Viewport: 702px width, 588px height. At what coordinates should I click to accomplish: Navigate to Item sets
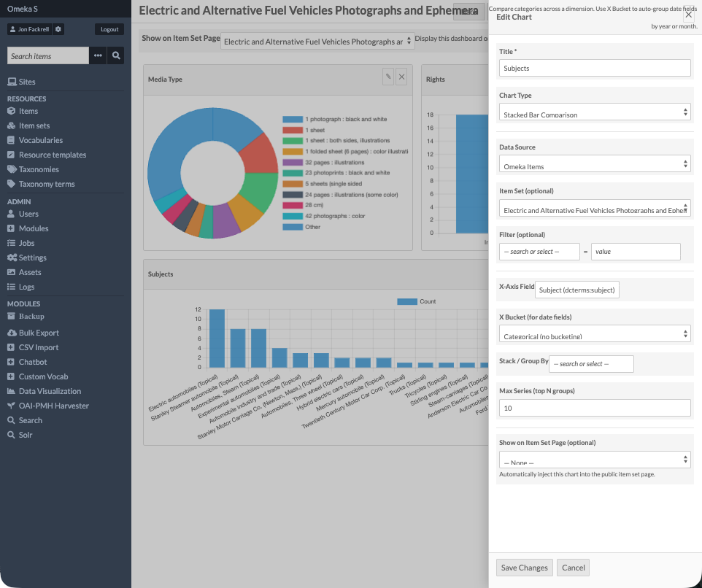[x=34, y=125]
